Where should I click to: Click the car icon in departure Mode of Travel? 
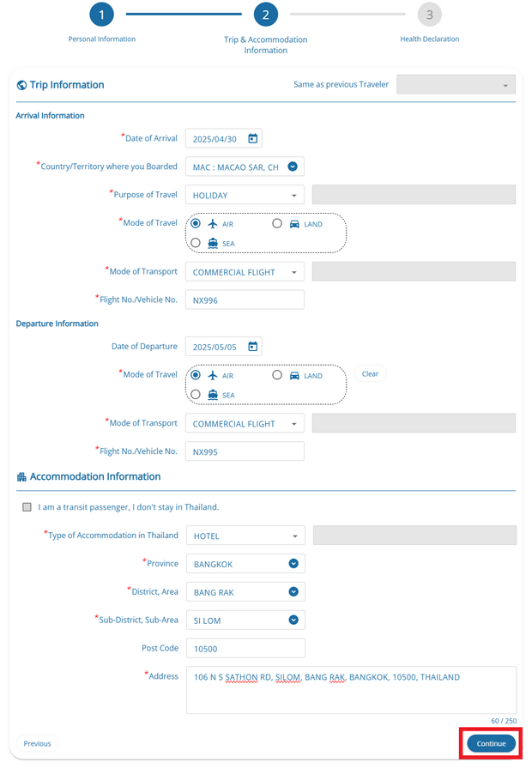point(294,375)
